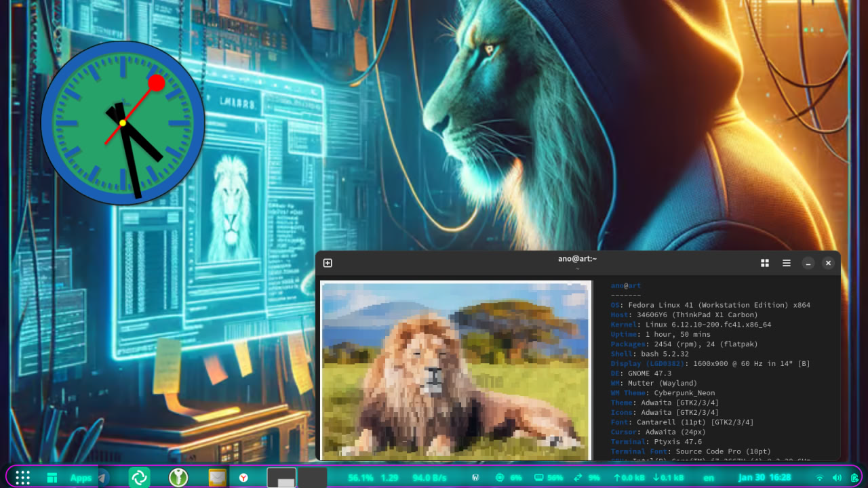Click the upload speed 0.0 kB indicator

click(x=629, y=478)
